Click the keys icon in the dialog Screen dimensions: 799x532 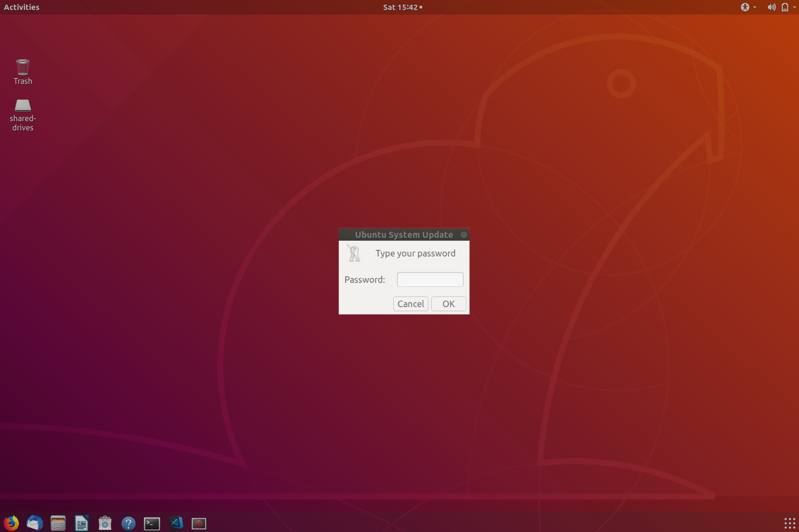click(x=354, y=253)
